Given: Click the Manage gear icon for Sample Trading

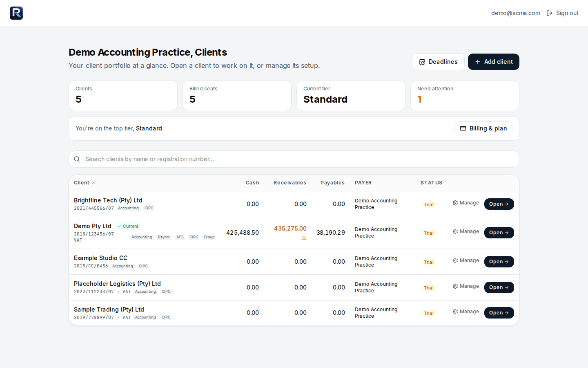Looking at the screenshot, I should [455, 312].
